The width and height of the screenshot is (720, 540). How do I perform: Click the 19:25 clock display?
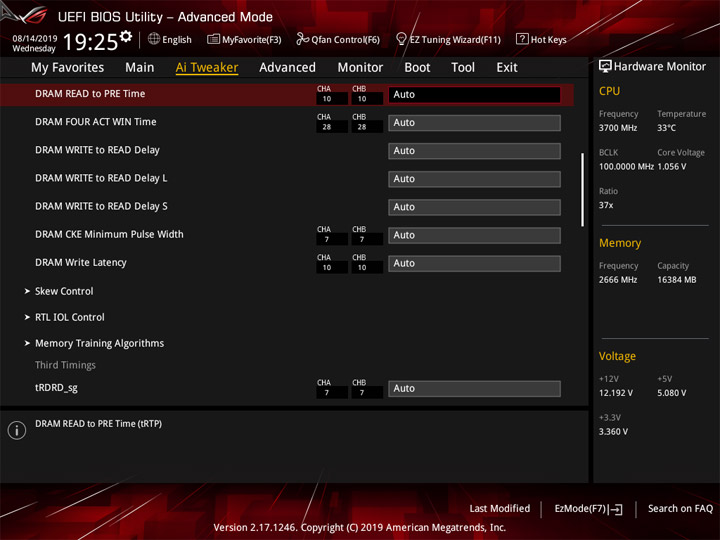pyautogui.click(x=91, y=42)
